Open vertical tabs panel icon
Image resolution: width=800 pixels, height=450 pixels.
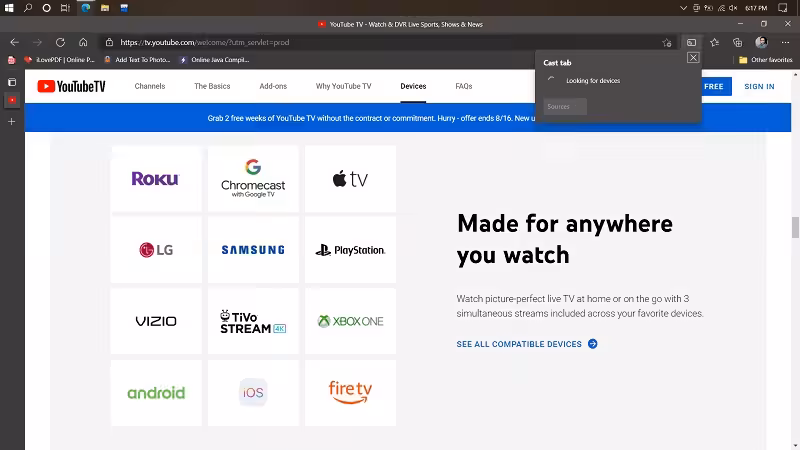(x=12, y=82)
